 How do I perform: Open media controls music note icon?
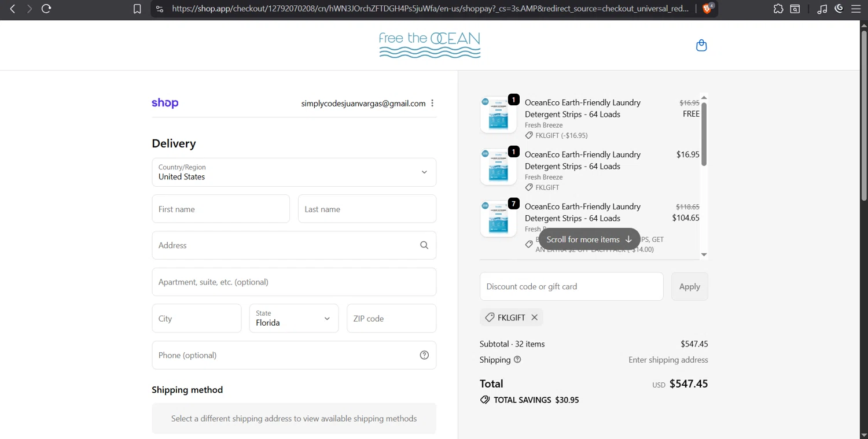coord(822,9)
